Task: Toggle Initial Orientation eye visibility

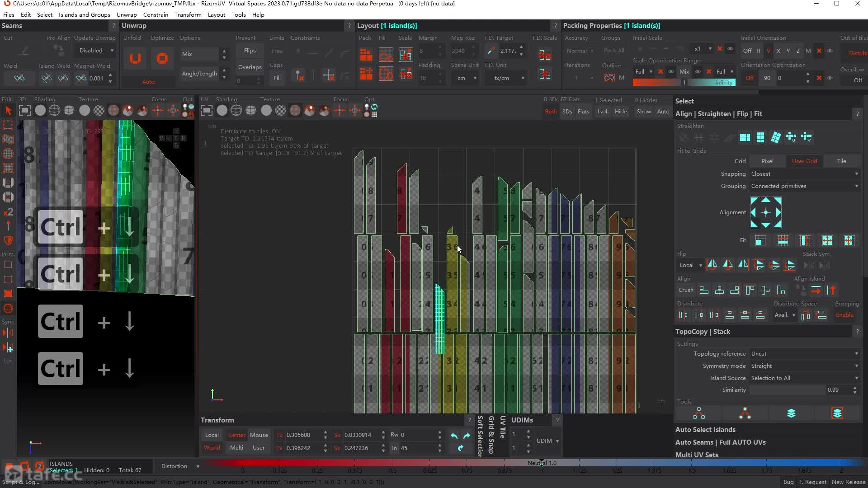Action: point(830,51)
